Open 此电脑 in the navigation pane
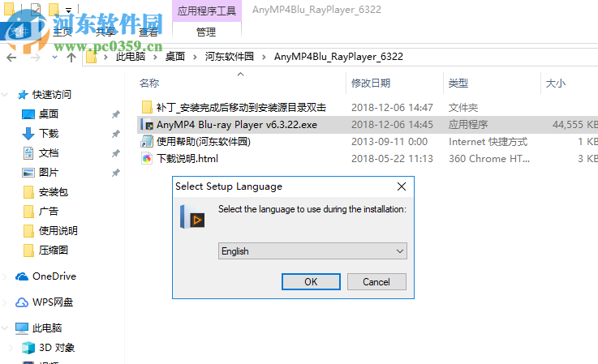This screenshot has width=598, height=364. coord(47,328)
